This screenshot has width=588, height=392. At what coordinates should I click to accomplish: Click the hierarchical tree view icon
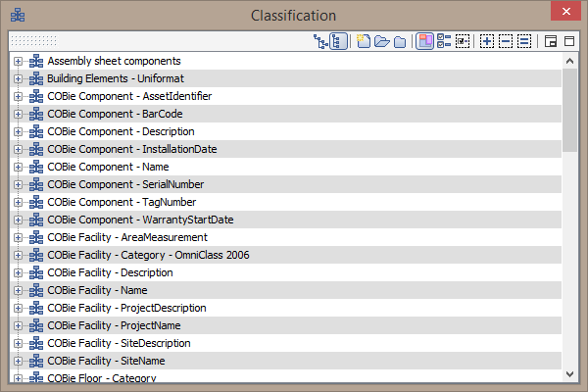[320, 41]
